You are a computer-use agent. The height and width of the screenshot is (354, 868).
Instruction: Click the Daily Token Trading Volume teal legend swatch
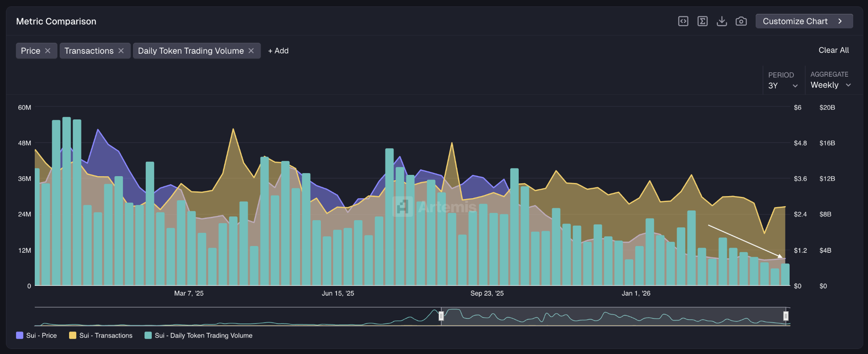coord(148,335)
